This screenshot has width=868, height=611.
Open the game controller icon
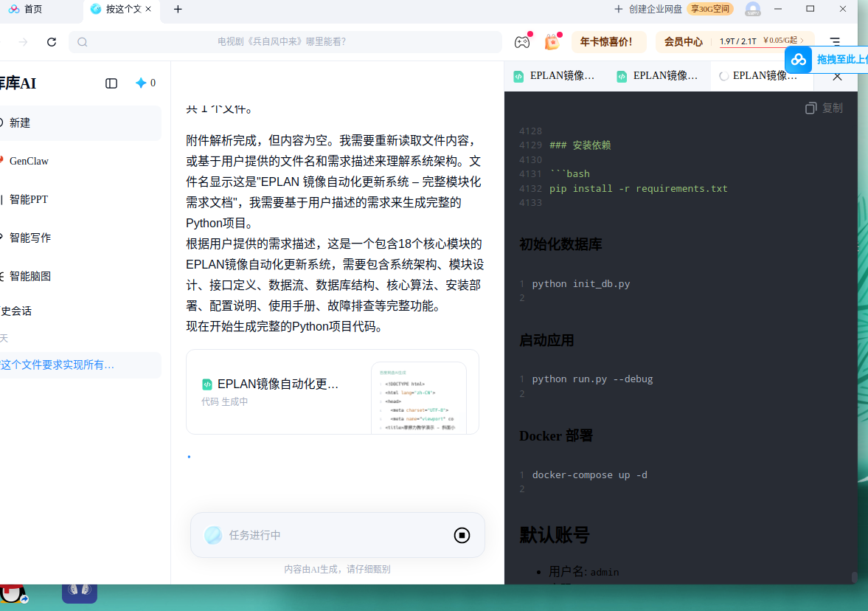click(x=522, y=42)
